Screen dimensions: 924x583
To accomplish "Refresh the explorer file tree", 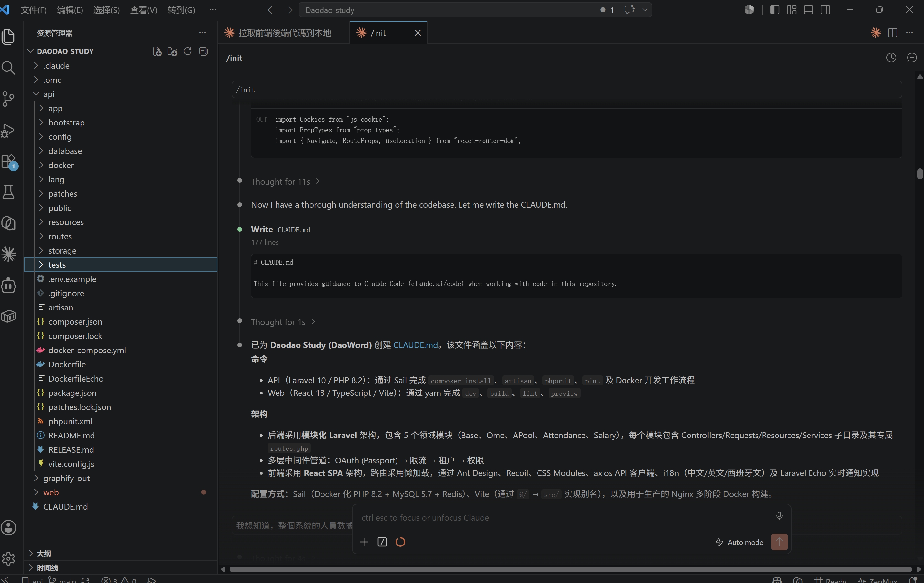I will (x=188, y=51).
